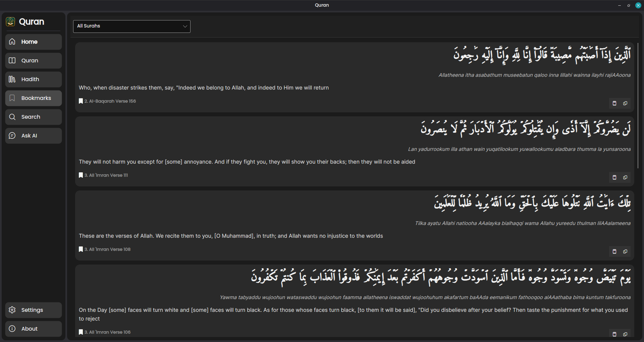The height and width of the screenshot is (342, 644).
Task: Close the Quran window
Action: 638,5
